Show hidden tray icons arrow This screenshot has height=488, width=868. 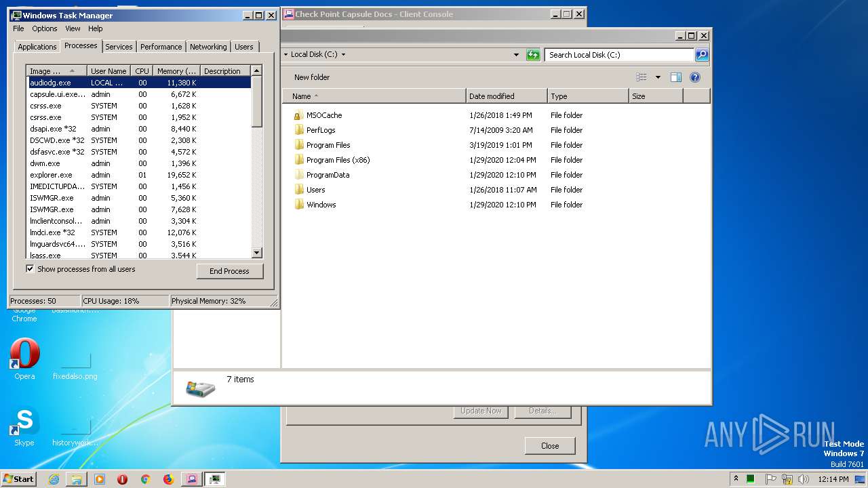(x=736, y=479)
